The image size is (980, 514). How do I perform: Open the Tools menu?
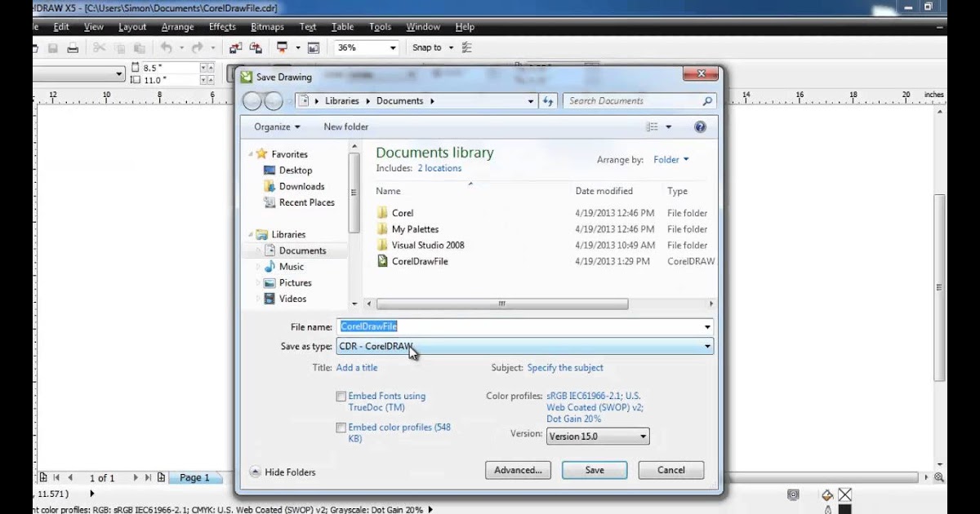(380, 27)
